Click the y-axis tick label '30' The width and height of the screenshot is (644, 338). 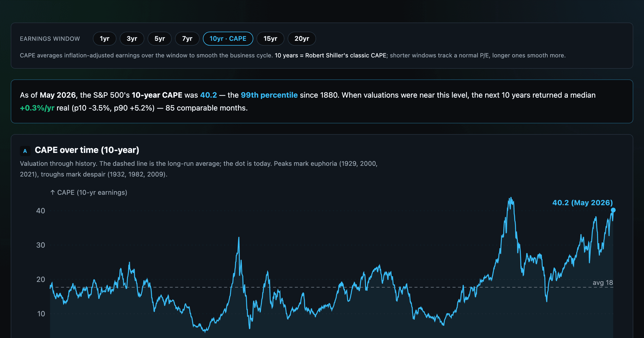[41, 245]
